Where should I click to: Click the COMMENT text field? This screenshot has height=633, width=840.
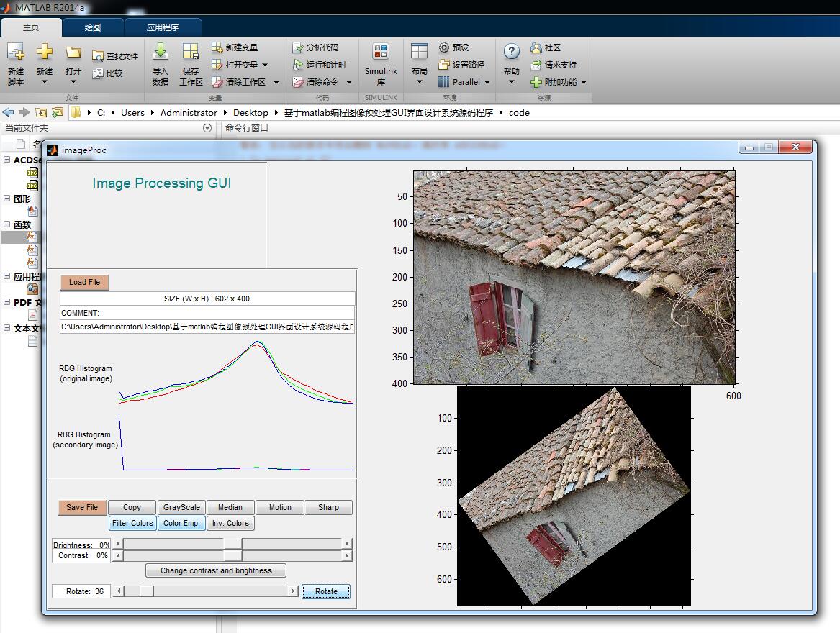(x=207, y=313)
